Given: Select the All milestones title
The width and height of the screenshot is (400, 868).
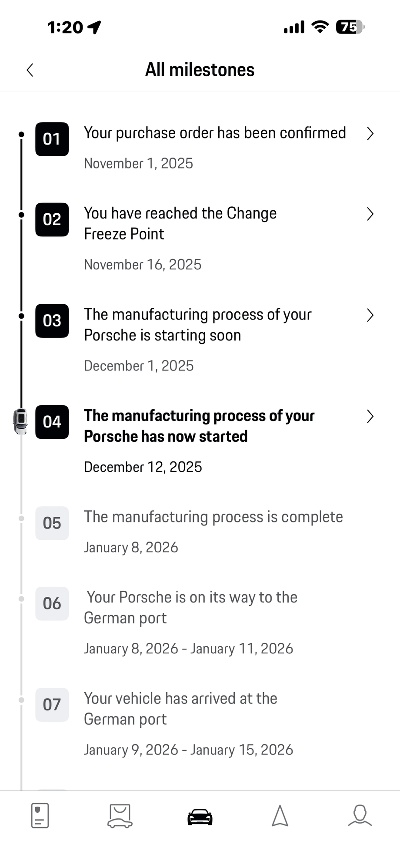Looking at the screenshot, I should click(x=200, y=69).
